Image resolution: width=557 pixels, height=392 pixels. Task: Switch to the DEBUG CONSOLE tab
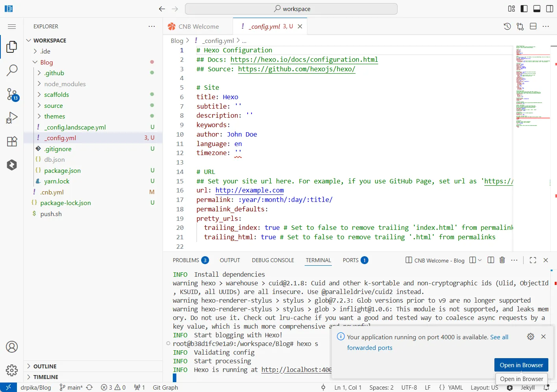(273, 260)
